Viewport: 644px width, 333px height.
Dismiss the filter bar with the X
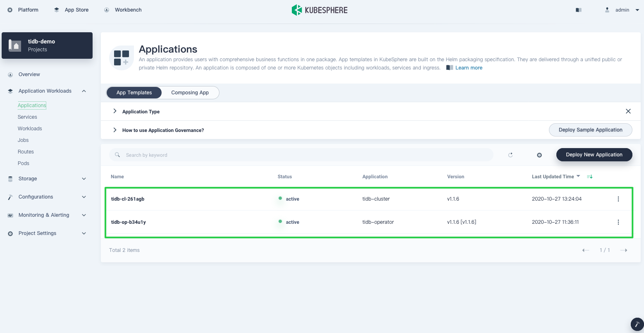pyautogui.click(x=628, y=111)
